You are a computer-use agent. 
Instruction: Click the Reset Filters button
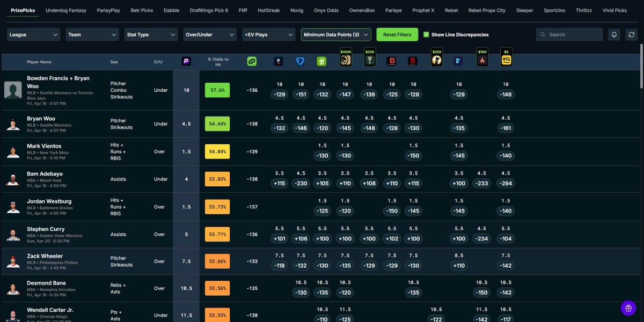pyautogui.click(x=397, y=34)
